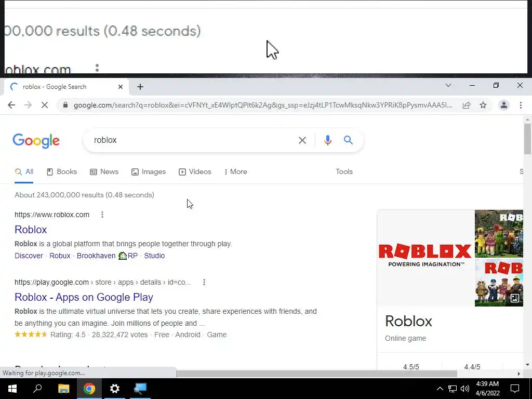Open the Roblox - Apps on Google Play link

[x=84, y=297]
